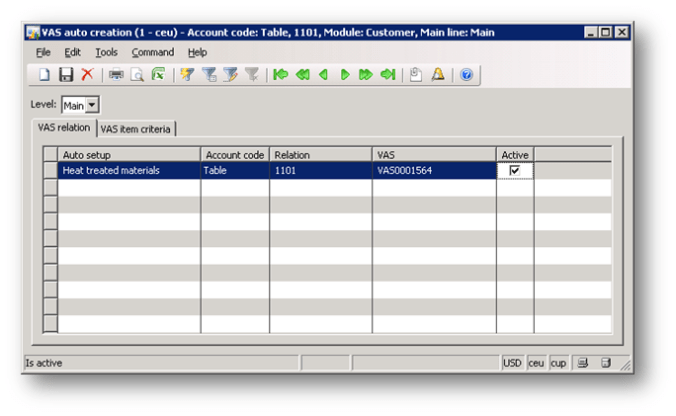Go to last record green arrow

387,75
